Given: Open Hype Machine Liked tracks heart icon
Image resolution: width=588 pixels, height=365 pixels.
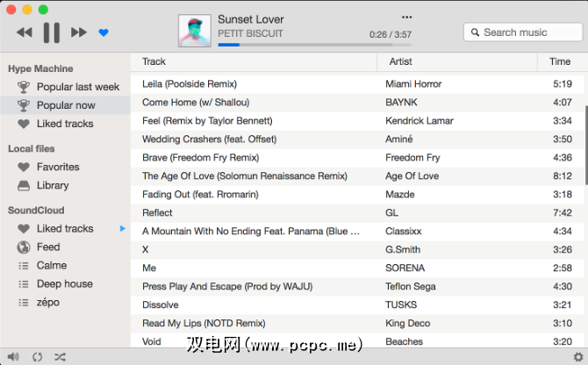Looking at the screenshot, I should coord(24,124).
